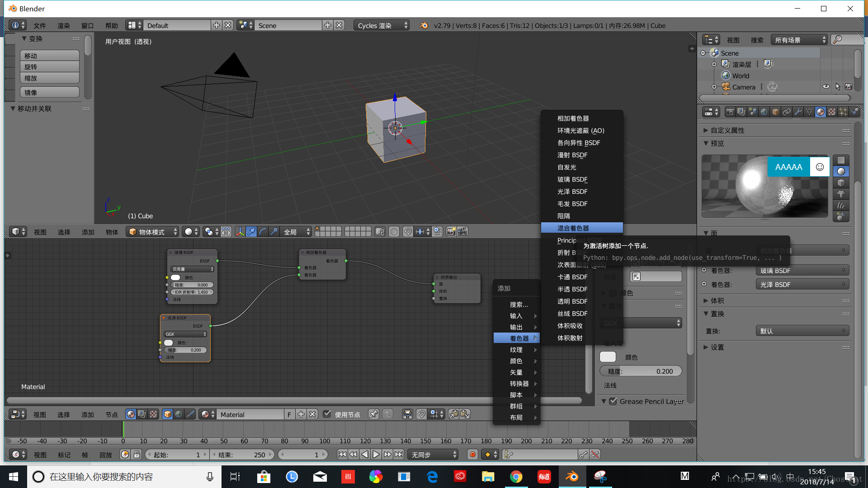This screenshot has width=868, height=488.
Task: Choose 混合着色器 from shader submenu
Action: pos(582,228)
